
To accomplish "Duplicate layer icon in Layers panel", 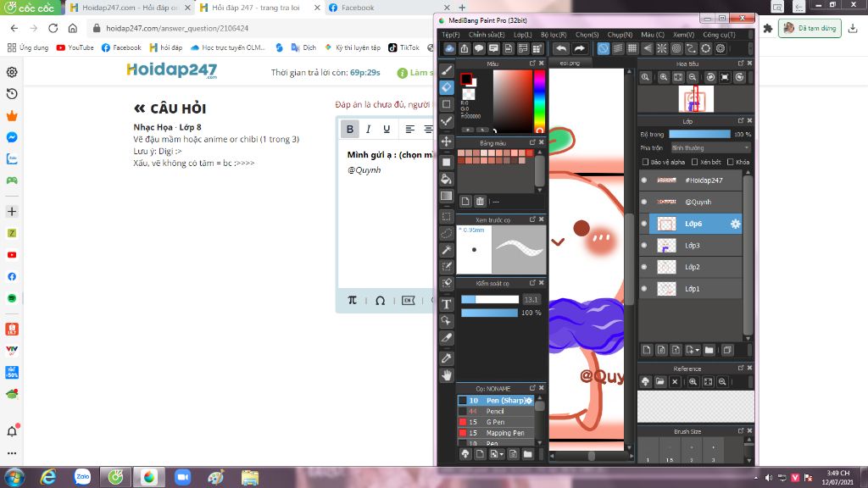I will point(727,350).
